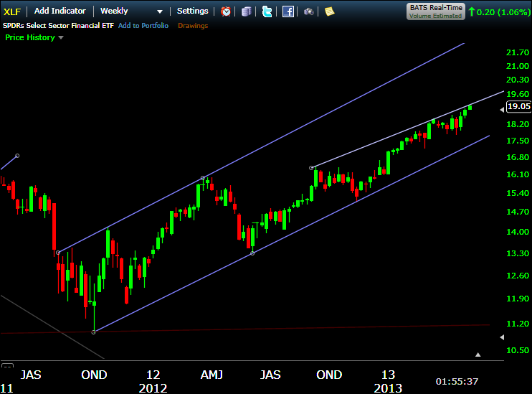Select trendline anchor at 2011 upper-left
532x394 pixels.
point(17,156)
